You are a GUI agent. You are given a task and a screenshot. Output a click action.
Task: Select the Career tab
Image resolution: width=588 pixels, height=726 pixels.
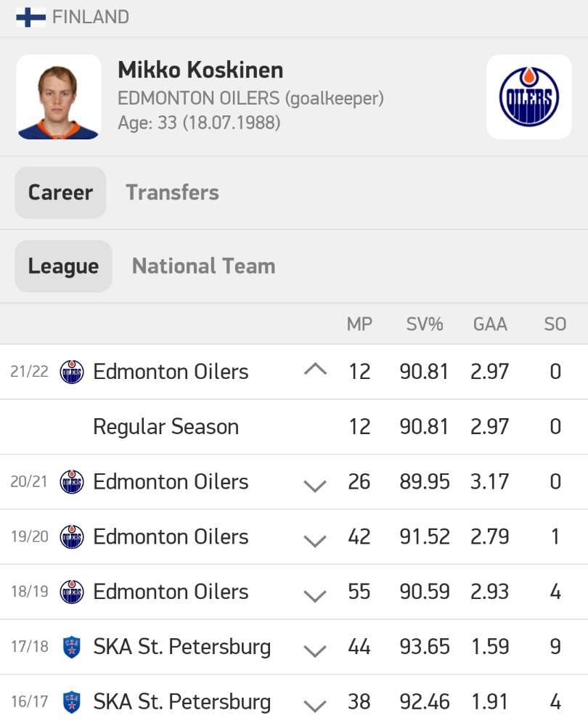(x=60, y=192)
